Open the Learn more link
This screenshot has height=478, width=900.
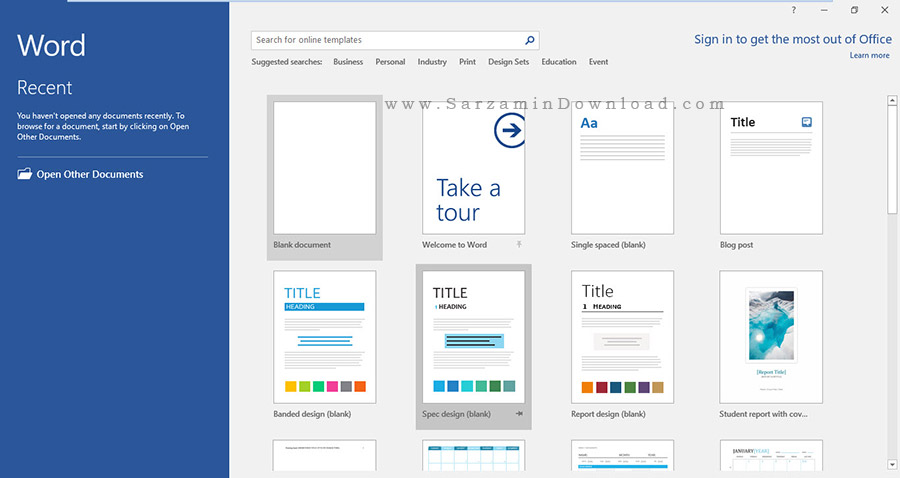pyautogui.click(x=870, y=56)
